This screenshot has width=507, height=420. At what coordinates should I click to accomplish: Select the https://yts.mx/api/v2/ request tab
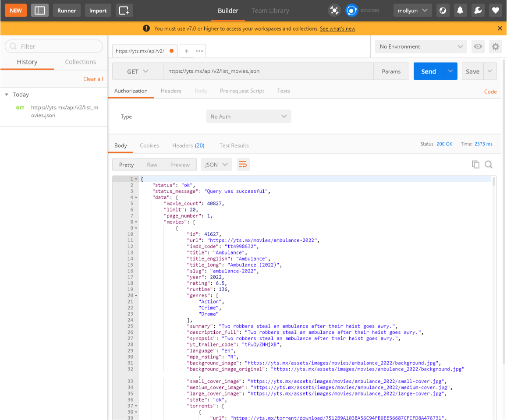[145, 51]
